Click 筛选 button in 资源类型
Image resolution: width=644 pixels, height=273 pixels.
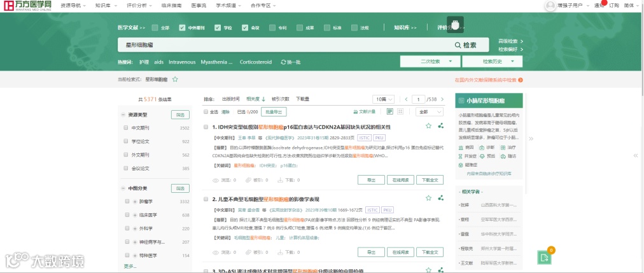point(180,115)
